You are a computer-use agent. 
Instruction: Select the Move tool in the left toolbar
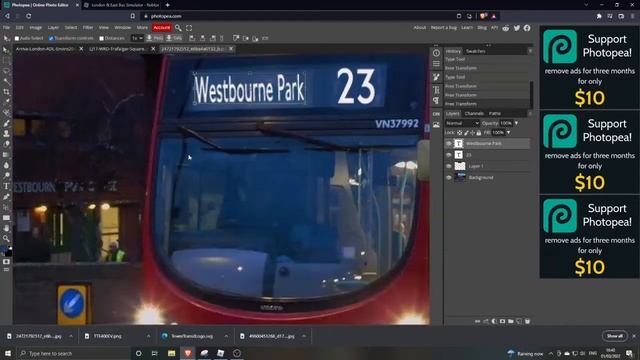tap(6, 50)
